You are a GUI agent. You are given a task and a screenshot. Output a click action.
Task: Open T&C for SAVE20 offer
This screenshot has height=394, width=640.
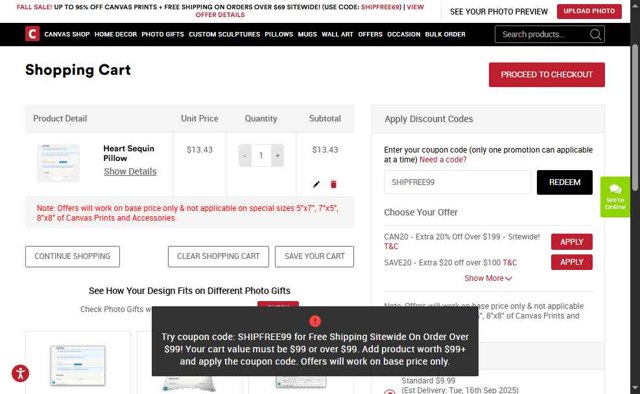(x=510, y=263)
